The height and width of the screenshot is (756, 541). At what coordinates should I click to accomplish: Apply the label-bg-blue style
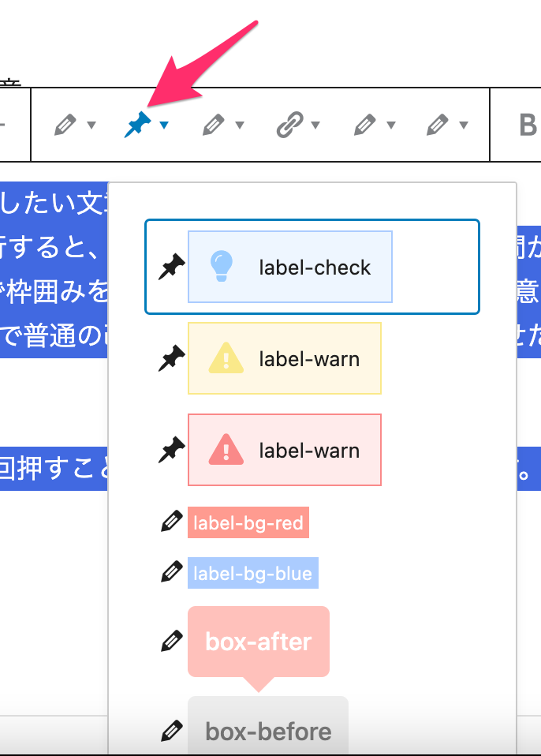tap(252, 574)
